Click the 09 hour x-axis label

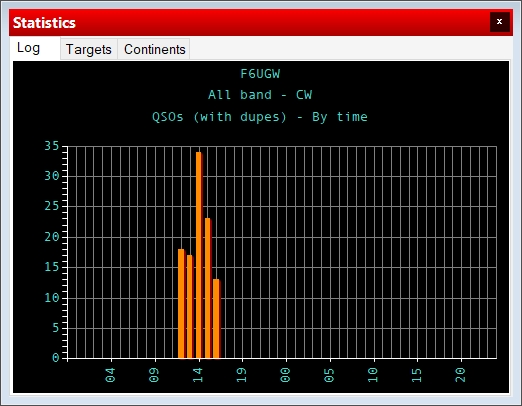click(154, 375)
